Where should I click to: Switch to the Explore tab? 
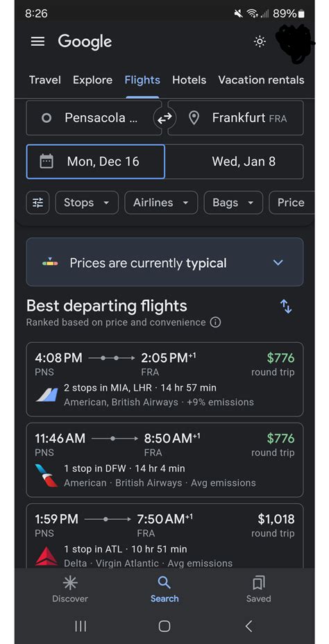coord(92,80)
